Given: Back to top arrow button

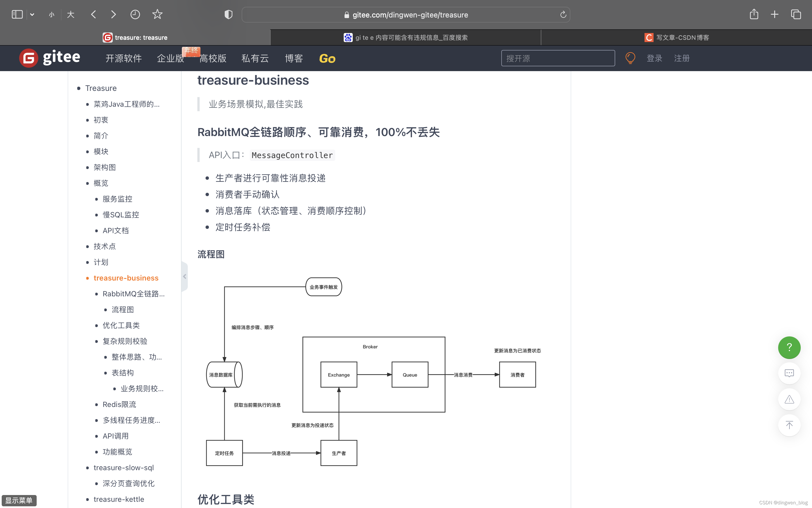Looking at the screenshot, I should [x=789, y=425].
